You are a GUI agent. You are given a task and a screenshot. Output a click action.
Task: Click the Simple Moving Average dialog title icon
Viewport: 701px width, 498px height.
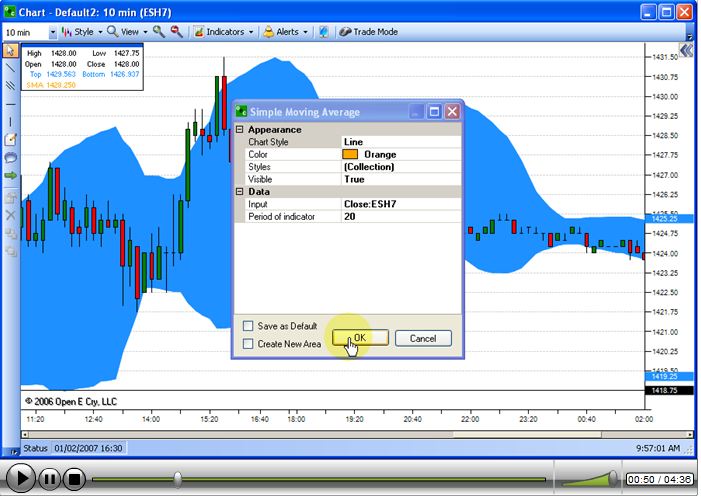pyautogui.click(x=241, y=111)
